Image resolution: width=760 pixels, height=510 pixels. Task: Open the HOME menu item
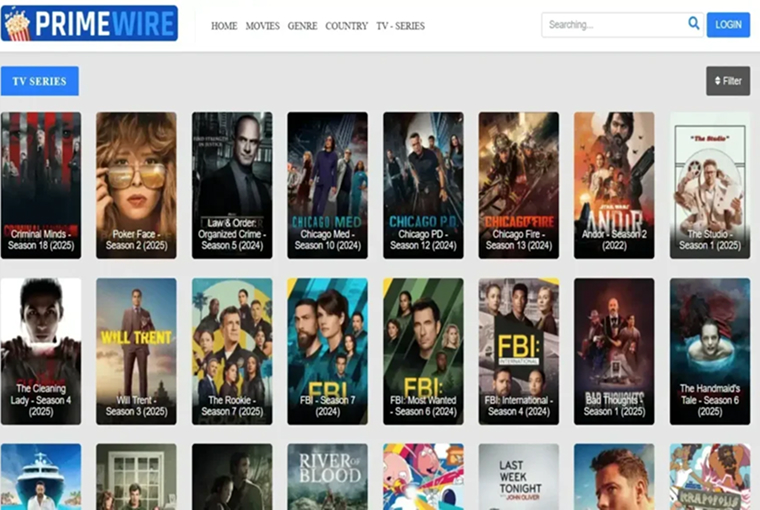point(224,26)
